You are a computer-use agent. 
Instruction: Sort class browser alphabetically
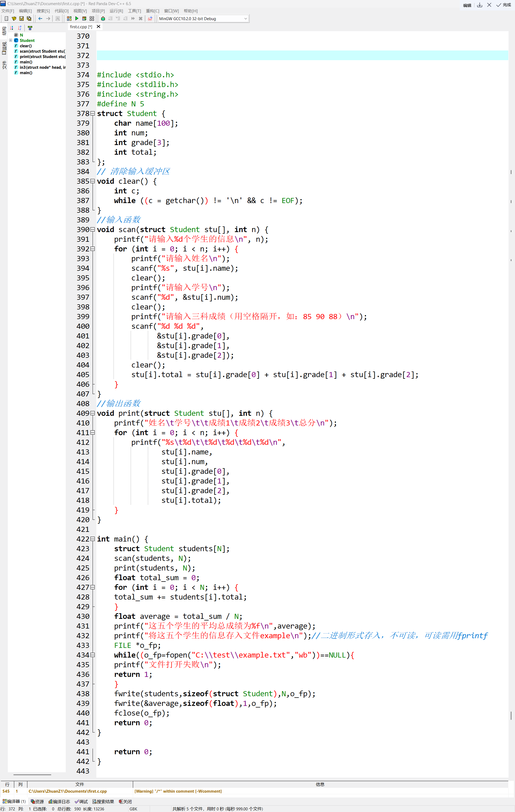[x=20, y=28]
